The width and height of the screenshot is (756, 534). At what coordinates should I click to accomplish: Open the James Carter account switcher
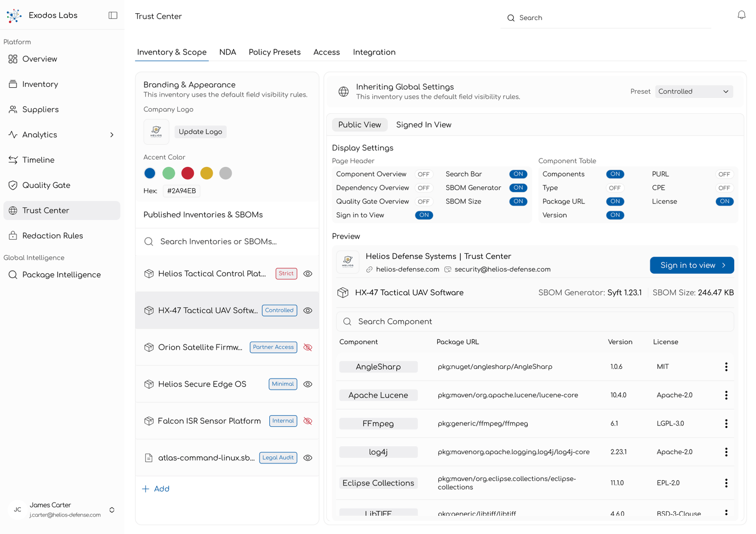click(x=112, y=510)
